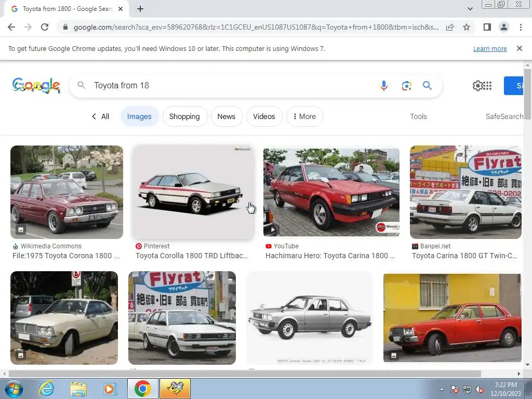Share this page via address bar icon

click(450, 27)
